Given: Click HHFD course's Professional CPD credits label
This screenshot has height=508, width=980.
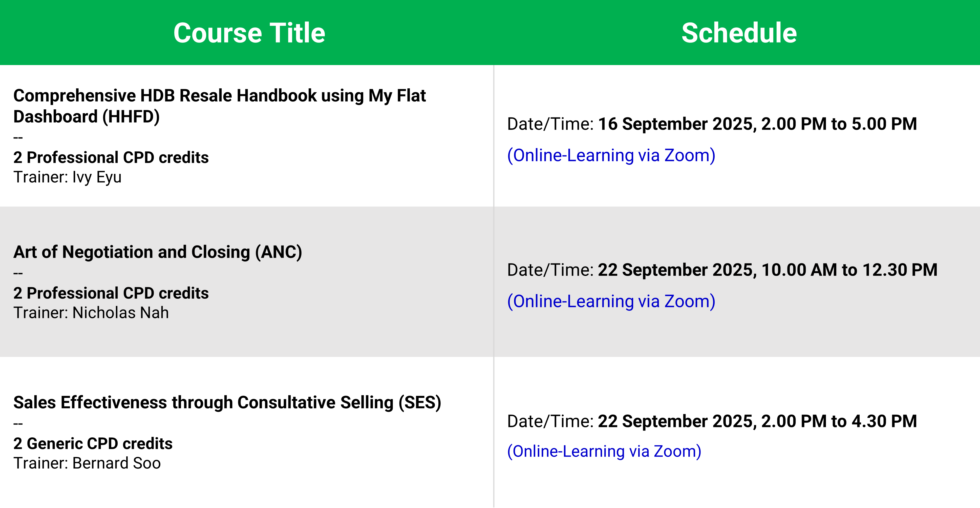Looking at the screenshot, I should [x=111, y=157].
